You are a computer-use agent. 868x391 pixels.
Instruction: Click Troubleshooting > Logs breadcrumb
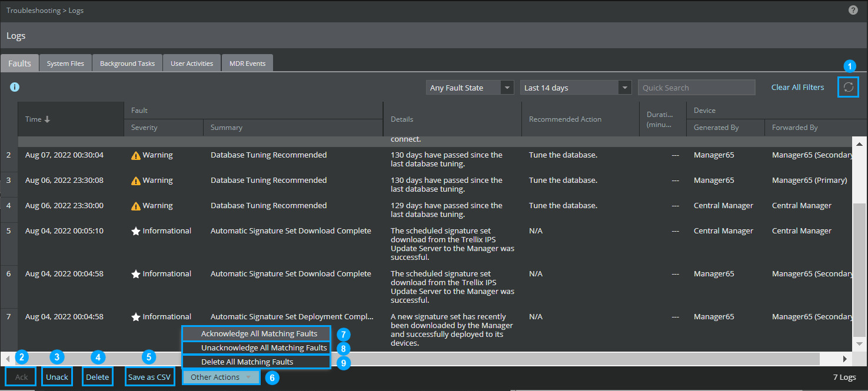click(x=45, y=11)
